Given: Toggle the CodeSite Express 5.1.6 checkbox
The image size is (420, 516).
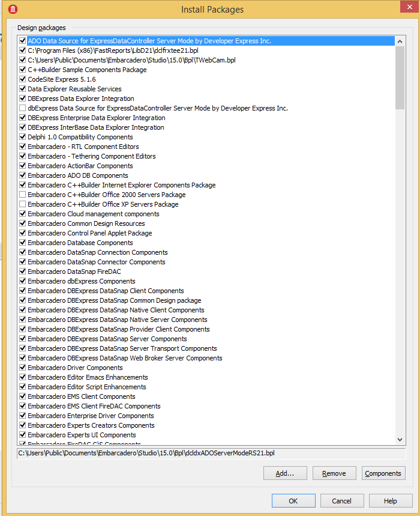Looking at the screenshot, I should (x=23, y=79).
